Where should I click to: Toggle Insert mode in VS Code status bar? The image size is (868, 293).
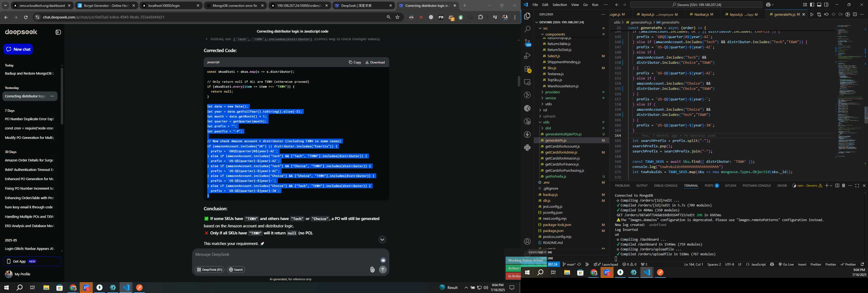802,264
